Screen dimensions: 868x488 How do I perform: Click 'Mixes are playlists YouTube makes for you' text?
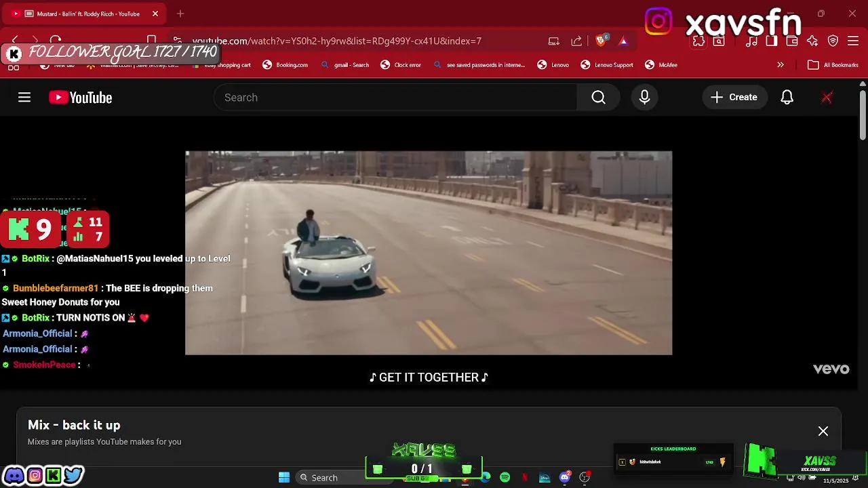click(x=104, y=442)
